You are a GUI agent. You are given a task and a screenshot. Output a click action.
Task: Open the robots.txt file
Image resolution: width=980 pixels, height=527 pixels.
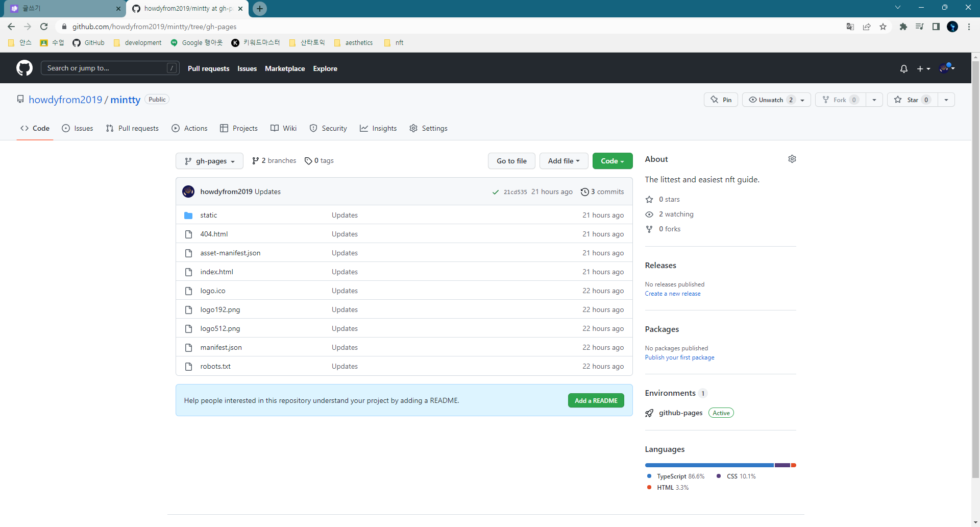[x=215, y=367]
